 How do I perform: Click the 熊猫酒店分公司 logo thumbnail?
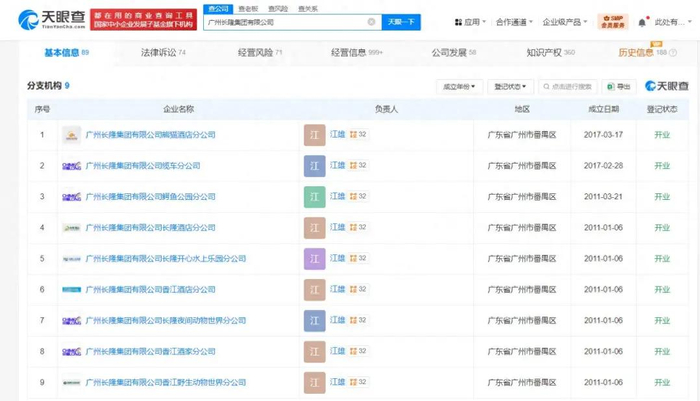pyautogui.click(x=71, y=134)
